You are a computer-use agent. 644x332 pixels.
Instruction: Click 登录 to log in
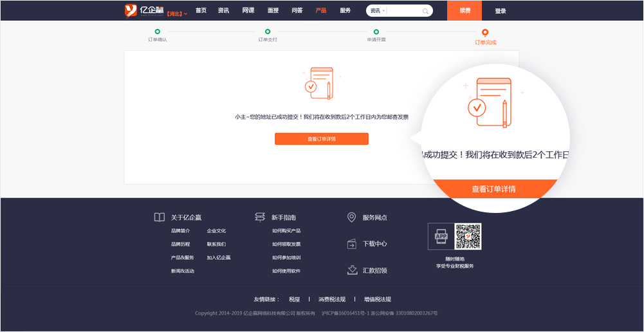[501, 11]
